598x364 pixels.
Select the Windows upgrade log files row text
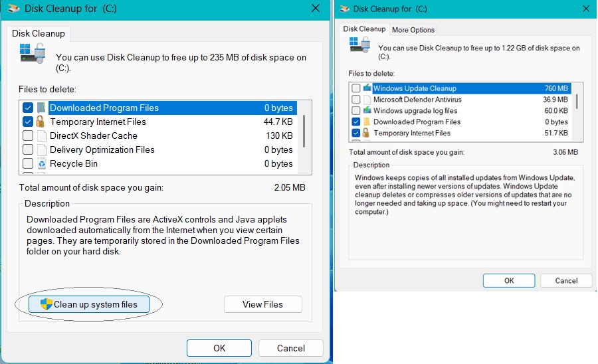coord(415,110)
